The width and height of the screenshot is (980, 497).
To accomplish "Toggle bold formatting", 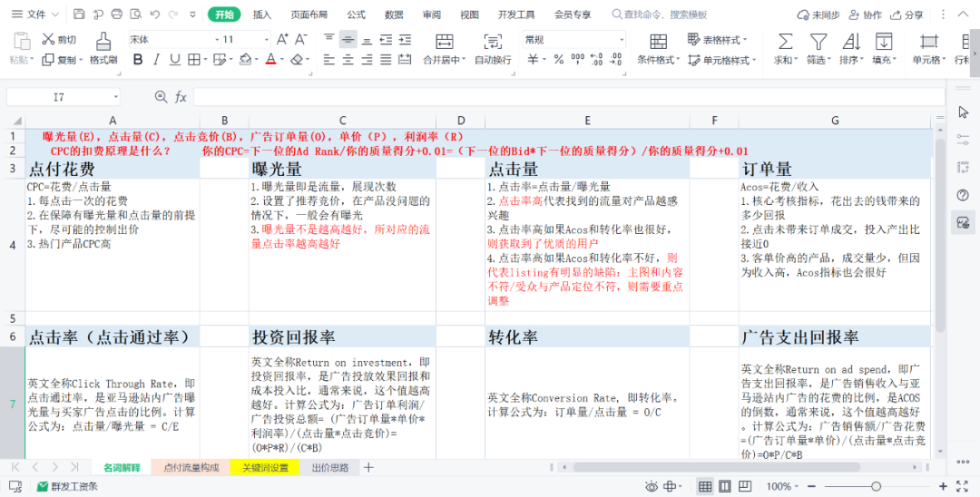I will click(138, 60).
